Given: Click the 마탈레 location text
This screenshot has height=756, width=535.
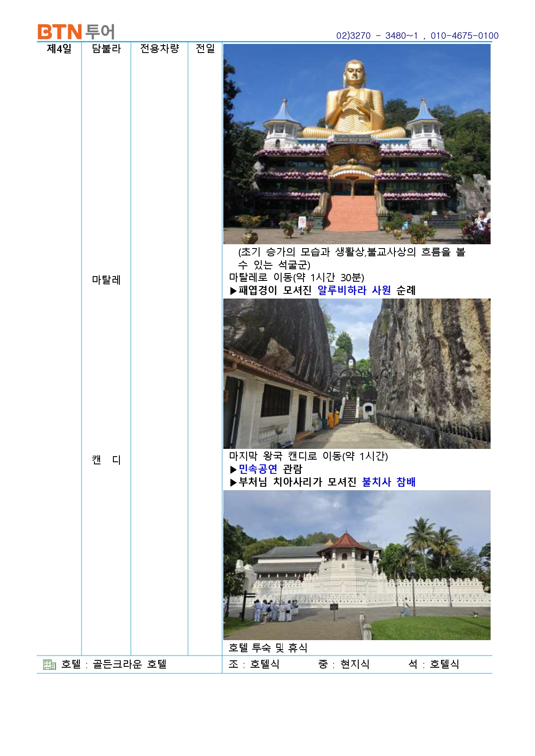Looking at the screenshot, I should coord(106,280).
